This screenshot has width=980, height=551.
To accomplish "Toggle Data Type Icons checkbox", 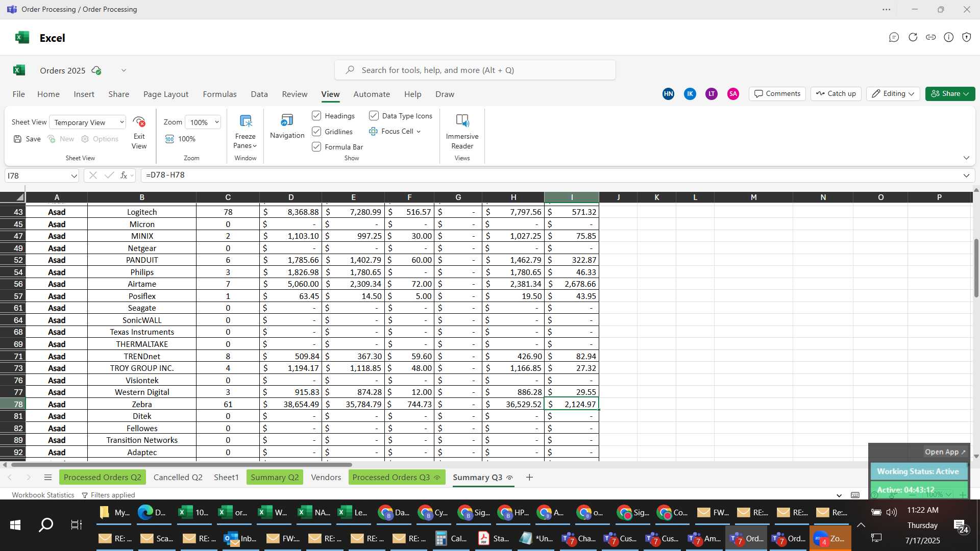I will [x=374, y=116].
